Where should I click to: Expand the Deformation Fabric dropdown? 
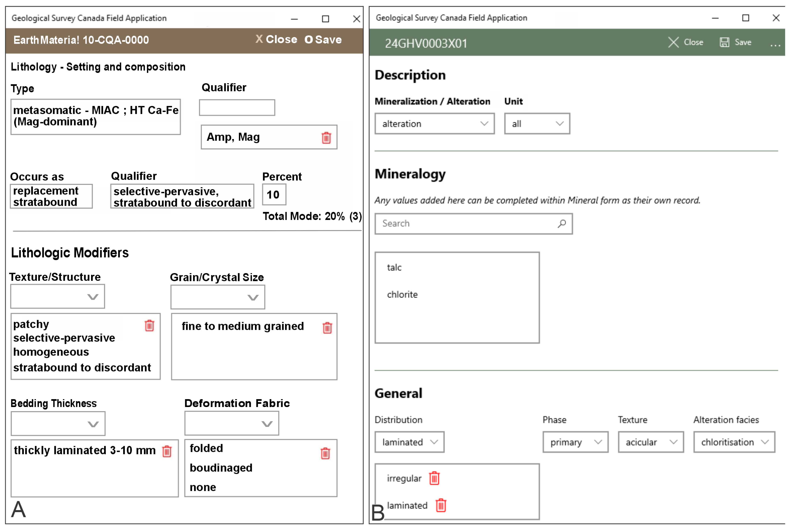(232, 423)
